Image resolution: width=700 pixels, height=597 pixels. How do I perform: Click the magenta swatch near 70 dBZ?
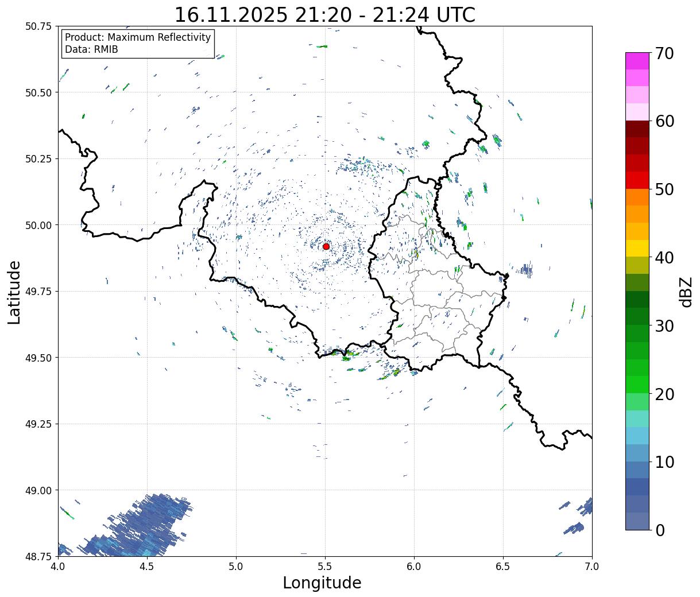click(x=637, y=61)
